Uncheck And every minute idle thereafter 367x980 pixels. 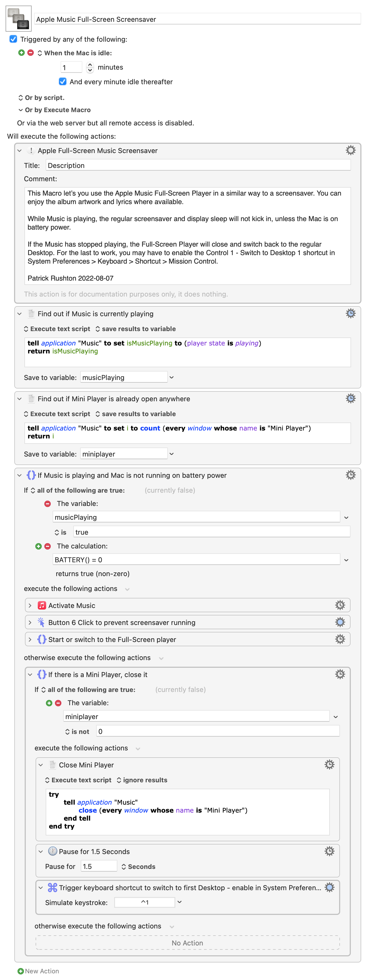(63, 81)
